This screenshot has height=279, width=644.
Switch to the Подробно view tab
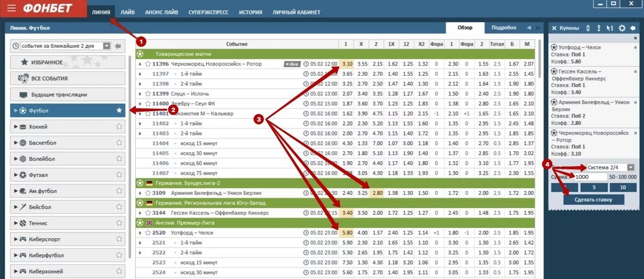coord(504,28)
